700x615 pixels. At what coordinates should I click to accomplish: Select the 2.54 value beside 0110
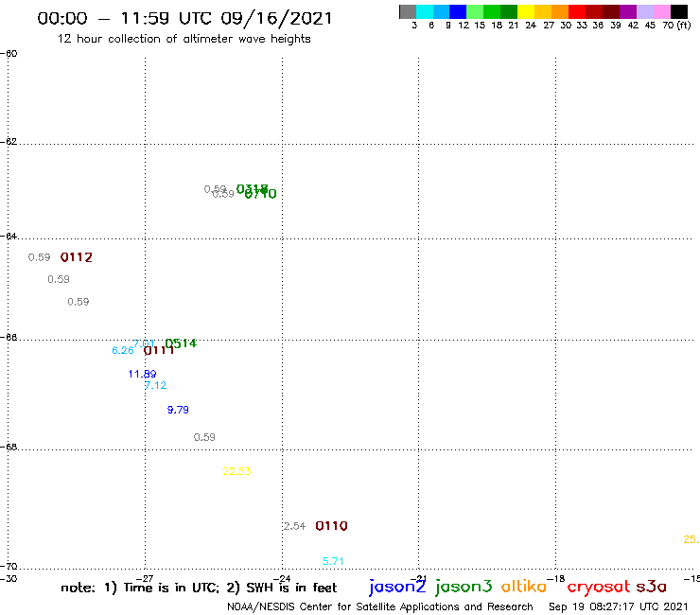[294, 526]
